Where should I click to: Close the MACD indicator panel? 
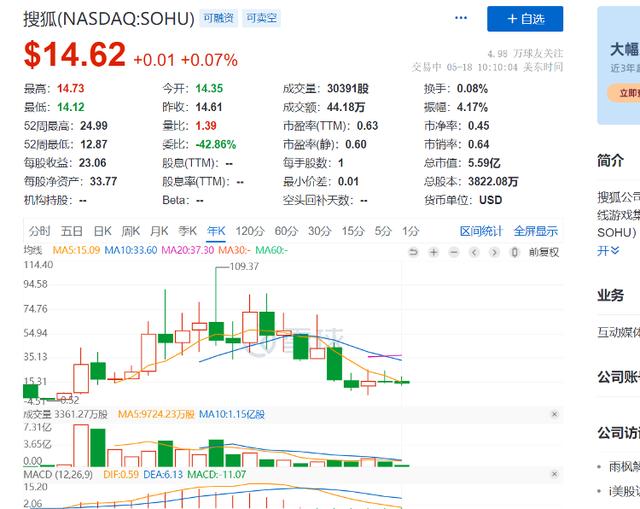tap(555, 474)
